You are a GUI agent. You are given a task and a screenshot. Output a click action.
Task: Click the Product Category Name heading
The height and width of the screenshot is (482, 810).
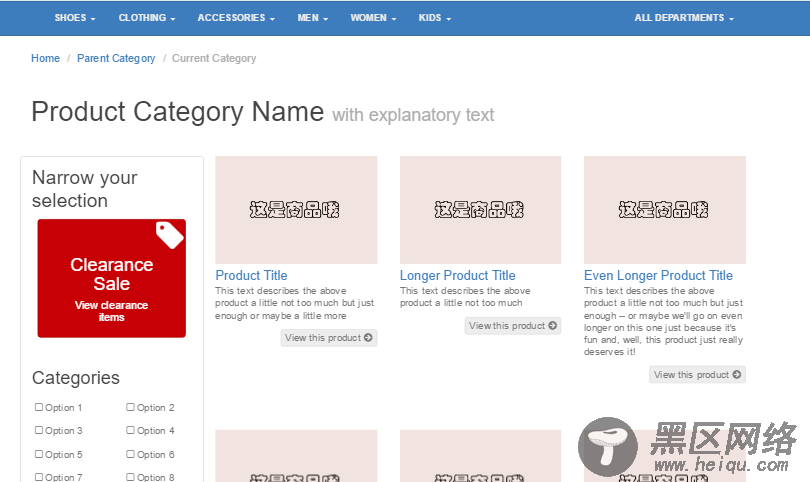click(x=178, y=112)
